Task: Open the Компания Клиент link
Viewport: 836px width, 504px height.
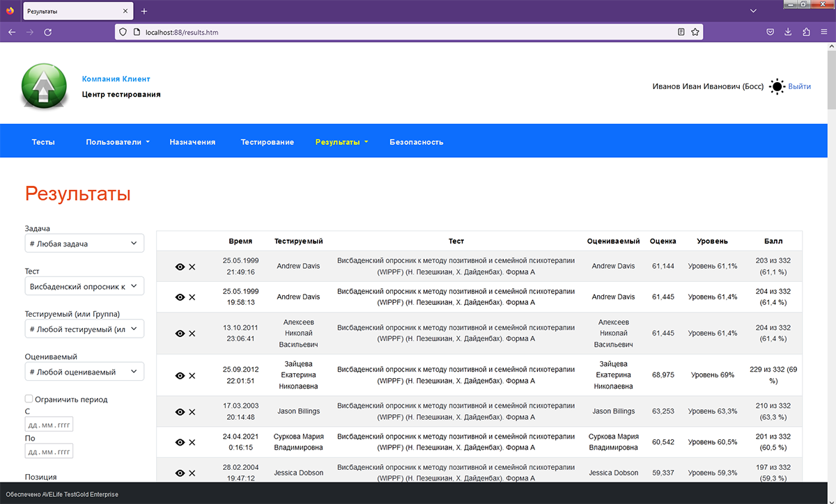Action: coord(116,79)
